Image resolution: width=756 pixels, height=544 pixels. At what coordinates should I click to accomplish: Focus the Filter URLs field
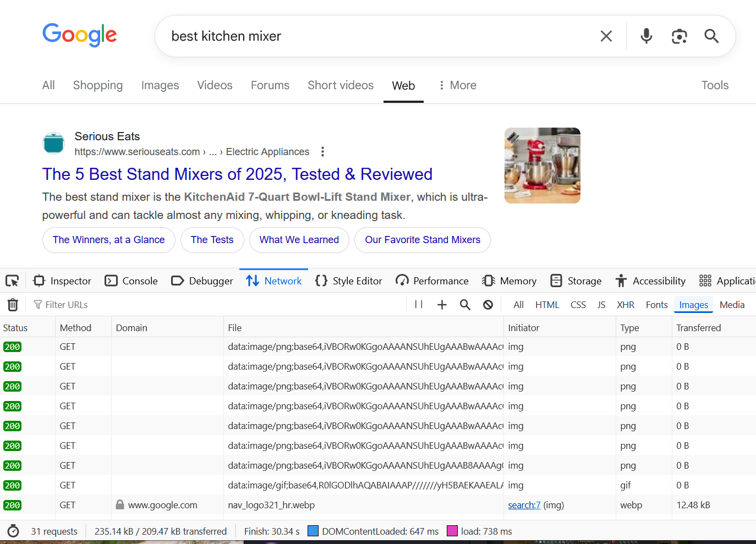(220, 305)
